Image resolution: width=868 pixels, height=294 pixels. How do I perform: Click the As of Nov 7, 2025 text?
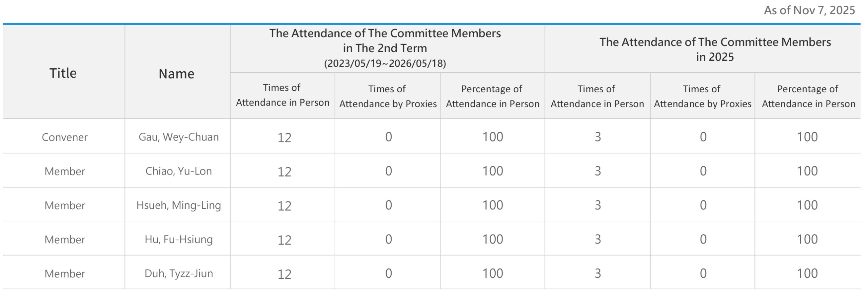[809, 10]
